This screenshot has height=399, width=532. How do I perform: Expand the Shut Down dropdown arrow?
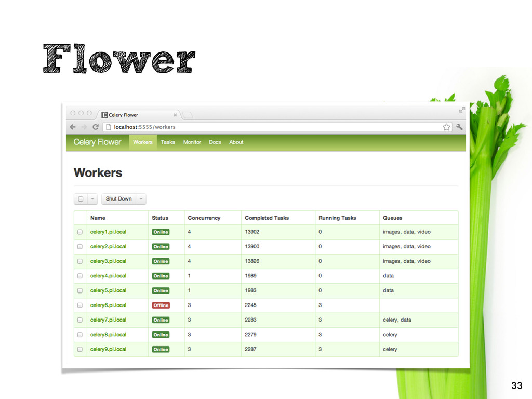[141, 199]
